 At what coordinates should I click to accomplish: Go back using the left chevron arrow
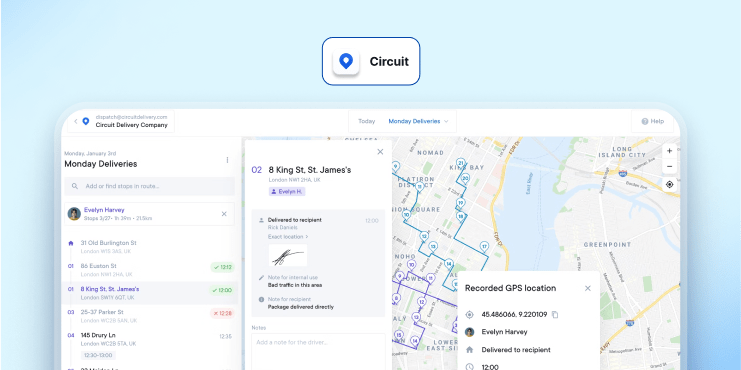[76, 121]
